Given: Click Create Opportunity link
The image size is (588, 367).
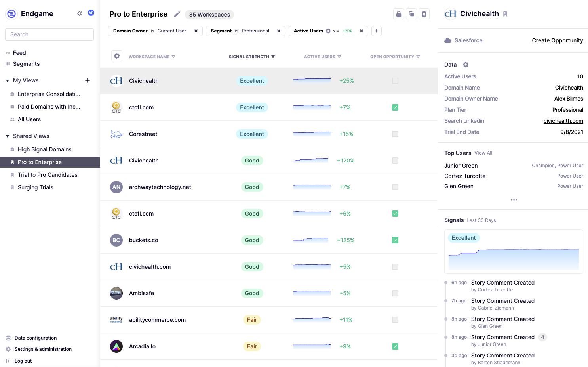Looking at the screenshot, I should tap(558, 40).
